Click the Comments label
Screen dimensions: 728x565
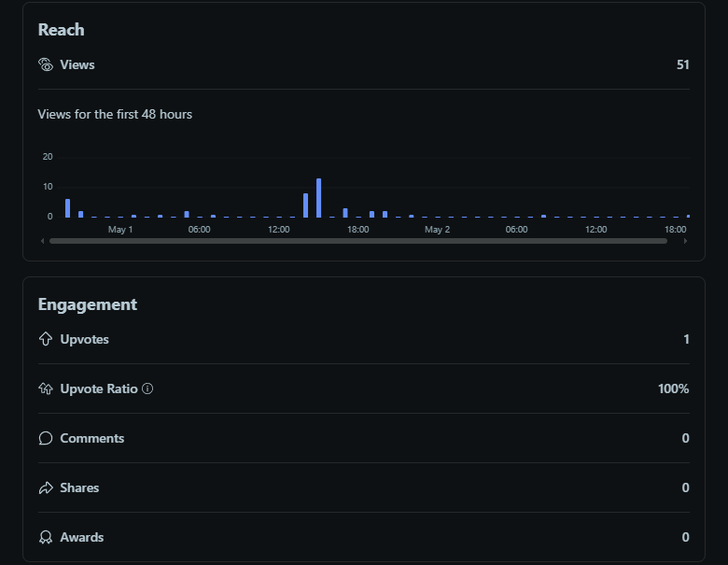pos(91,438)
